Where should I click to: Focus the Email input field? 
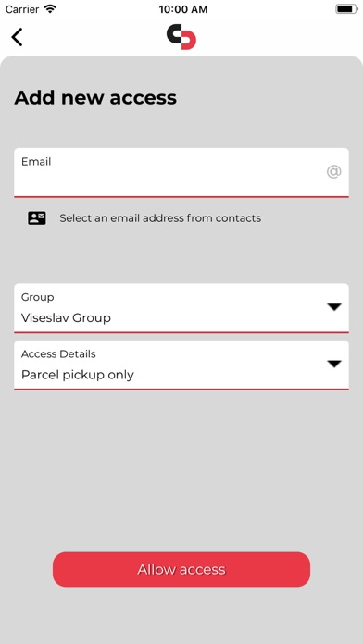point(181,172)
